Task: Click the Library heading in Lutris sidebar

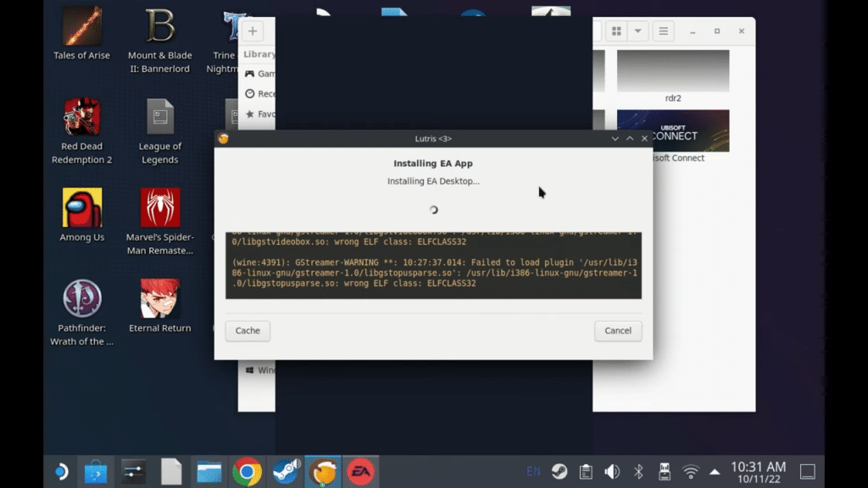Action: pos(259,54)
